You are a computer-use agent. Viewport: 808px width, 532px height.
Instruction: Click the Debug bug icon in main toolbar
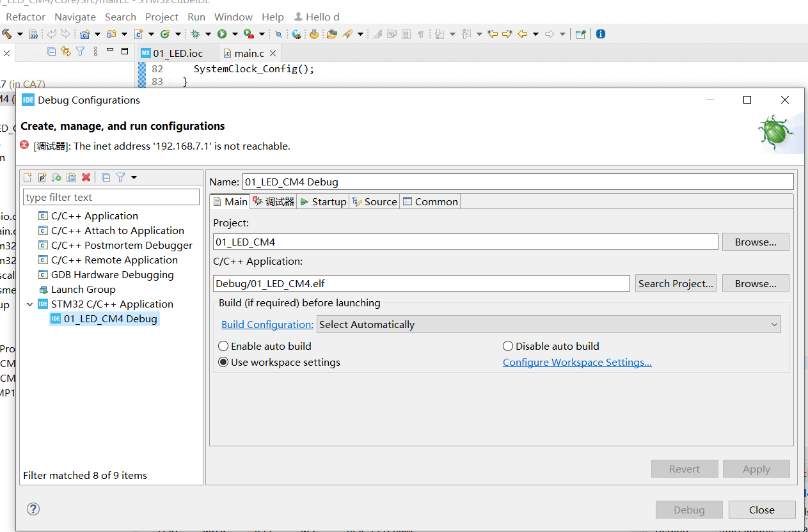(x=195, y=34)
